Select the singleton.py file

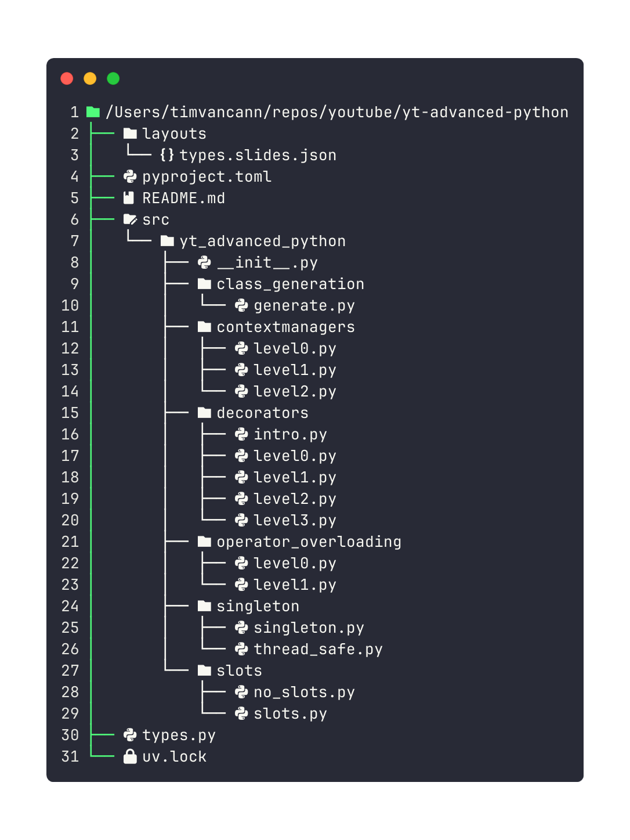[309, 628]
